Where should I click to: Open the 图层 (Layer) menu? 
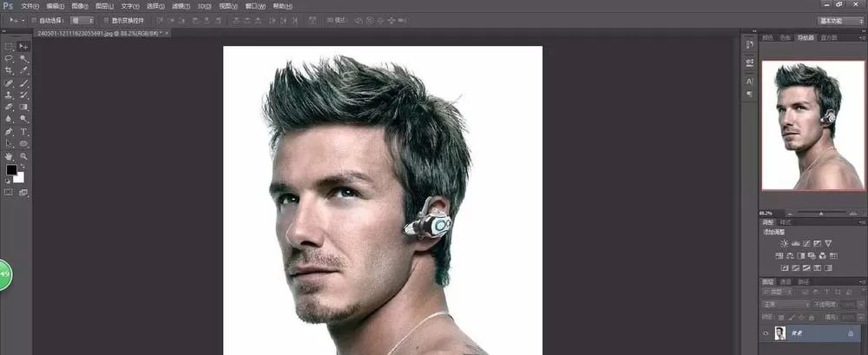pos(105,6)
